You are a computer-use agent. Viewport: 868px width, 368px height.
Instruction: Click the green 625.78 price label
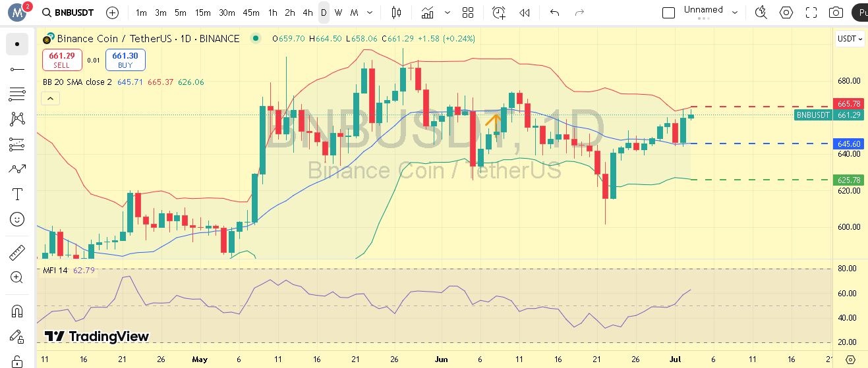849,180
